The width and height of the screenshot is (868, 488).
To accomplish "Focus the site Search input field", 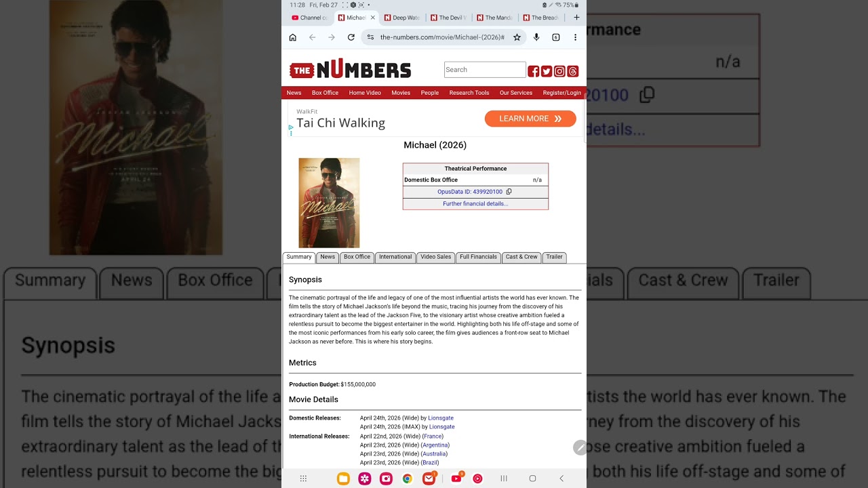I will [485, 70].
